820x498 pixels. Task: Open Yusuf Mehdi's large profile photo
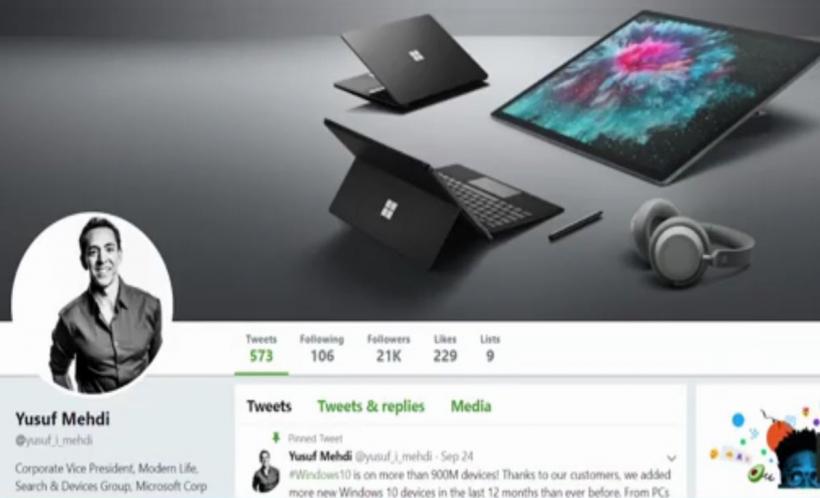pos(93,304)
